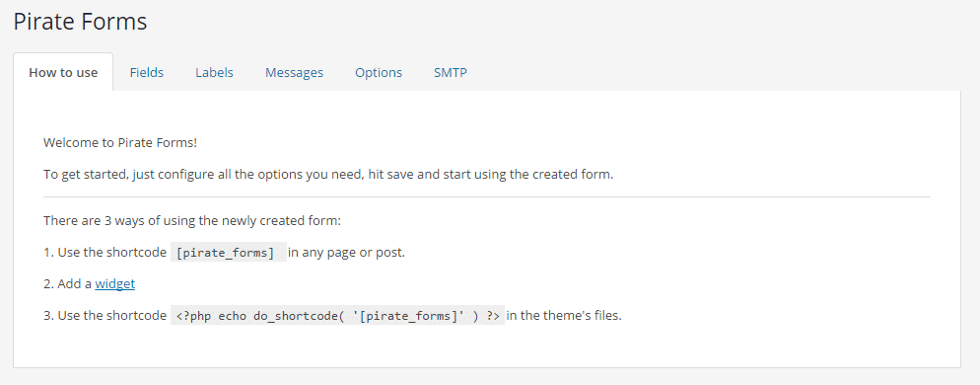Click the [pirate_forms] shortcode snippet
The height and width of the screenshot is (385, 980).
point(228,253)
